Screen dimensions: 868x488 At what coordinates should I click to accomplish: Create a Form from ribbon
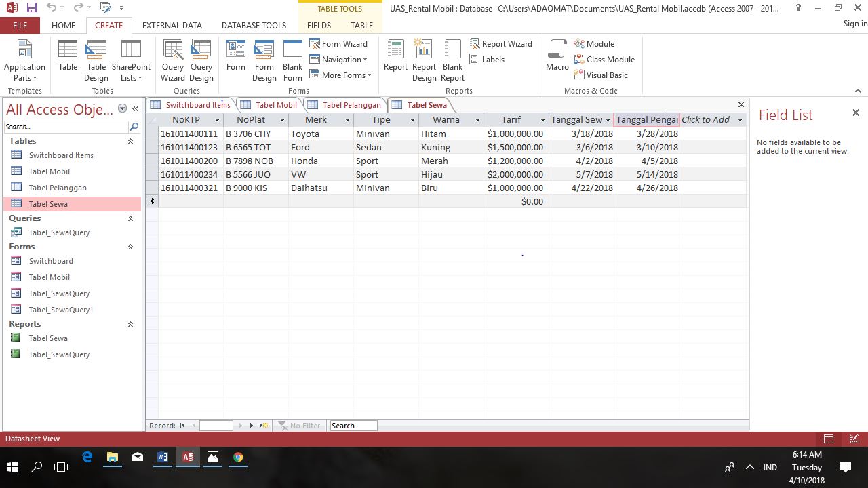tap(236, 56)
